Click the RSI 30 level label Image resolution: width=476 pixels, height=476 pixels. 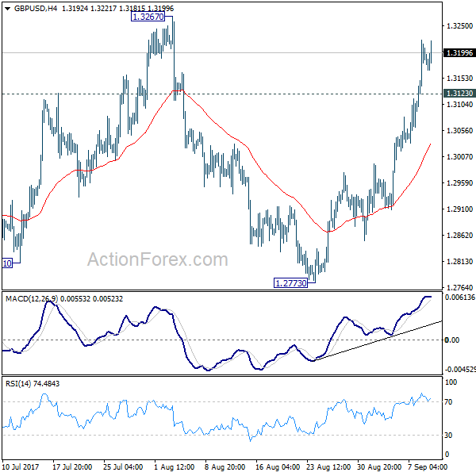[x=448, y=436]
